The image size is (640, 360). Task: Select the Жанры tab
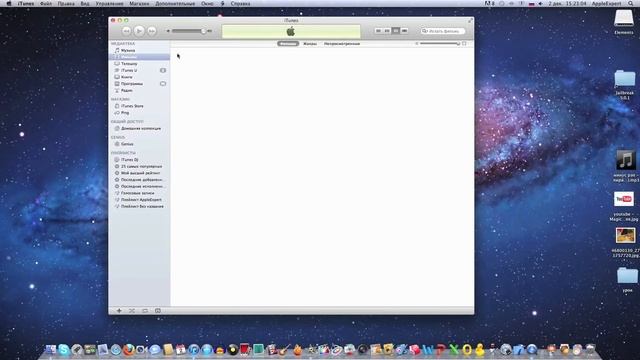(310, 44)
